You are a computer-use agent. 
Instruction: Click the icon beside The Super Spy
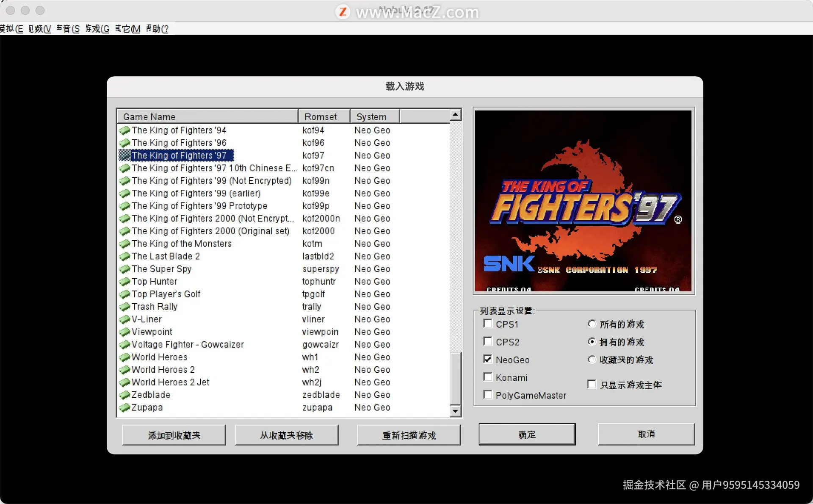click(124, 269)
